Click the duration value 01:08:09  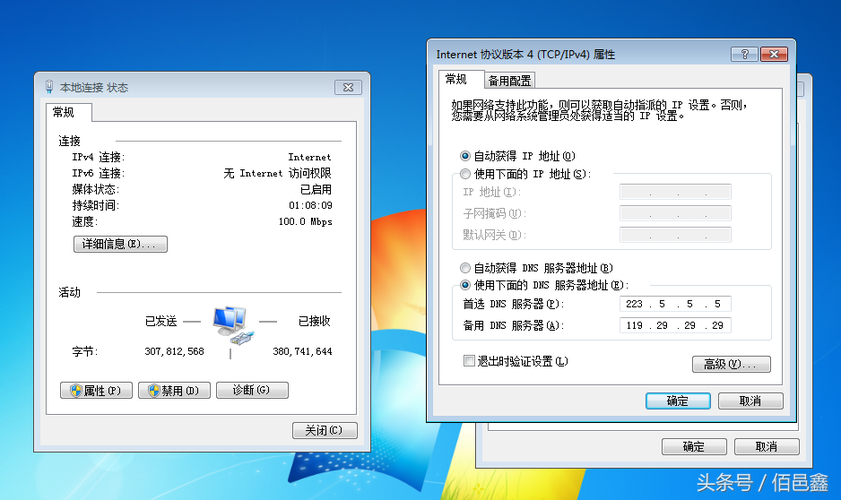(311, 205)
